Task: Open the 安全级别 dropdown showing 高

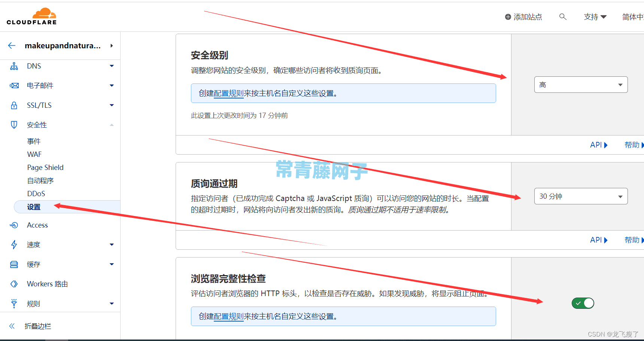Action: click(x=581, y=85)
